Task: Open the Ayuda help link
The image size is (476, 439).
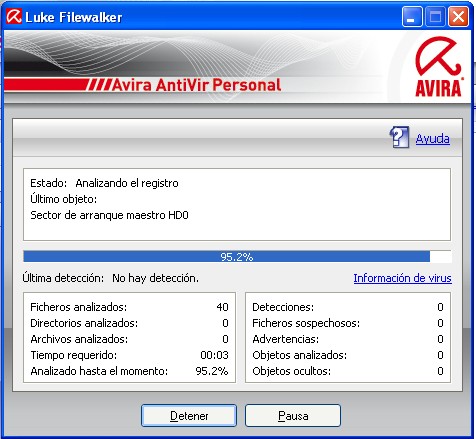Action: [433, 138]
